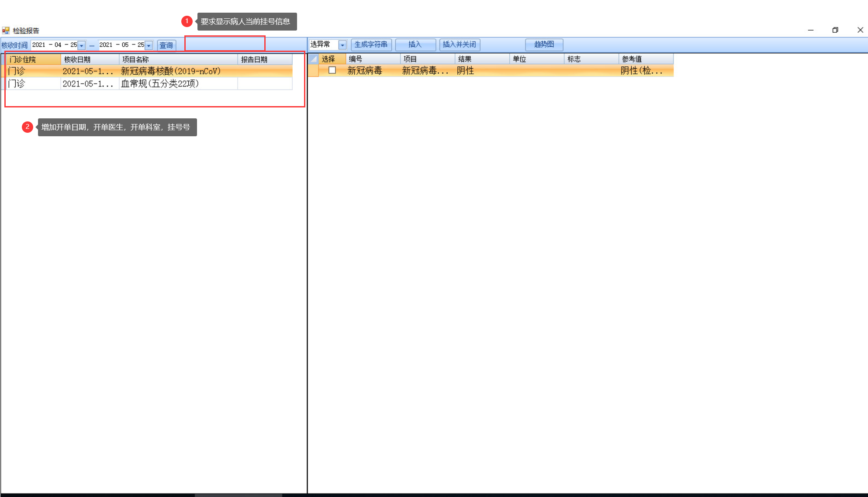Expand the 选异常 combo box
868x497 pixels.
click(x=342, y=45)
